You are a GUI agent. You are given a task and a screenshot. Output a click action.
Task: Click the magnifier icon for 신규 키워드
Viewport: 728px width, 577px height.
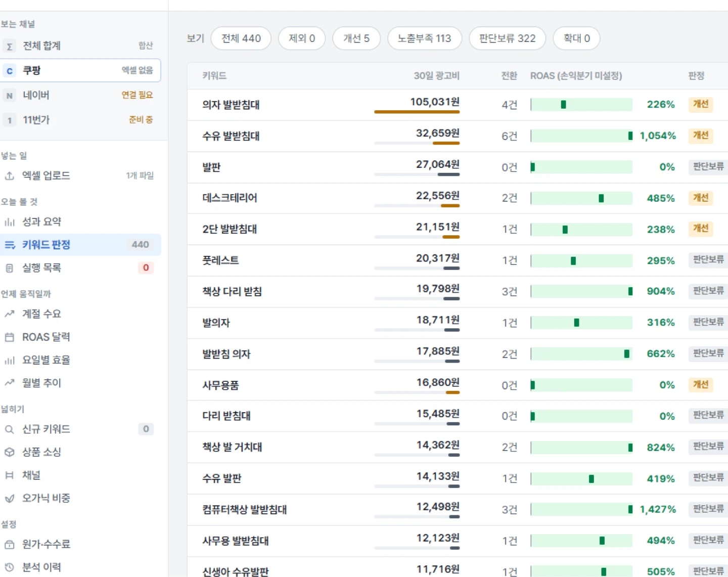point(9,429)
